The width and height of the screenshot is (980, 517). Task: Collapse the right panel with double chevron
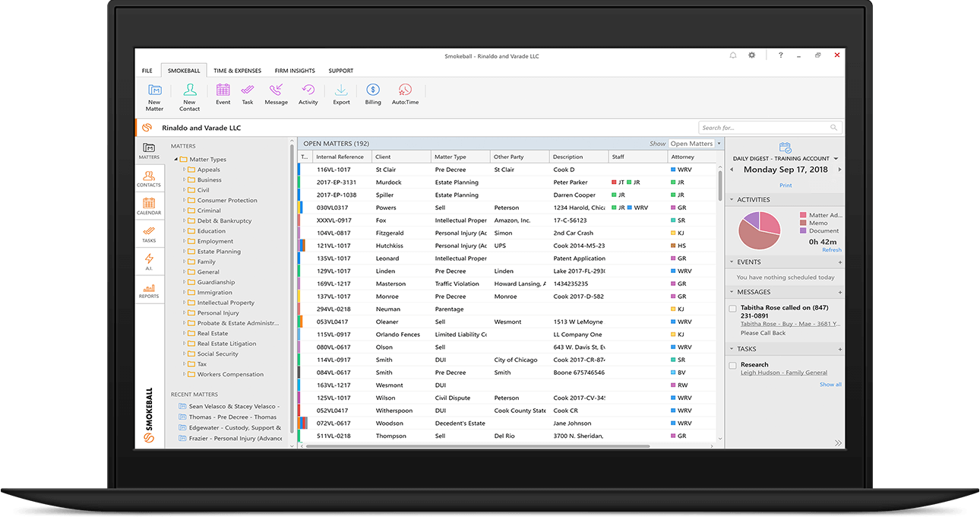coord(838,443)
